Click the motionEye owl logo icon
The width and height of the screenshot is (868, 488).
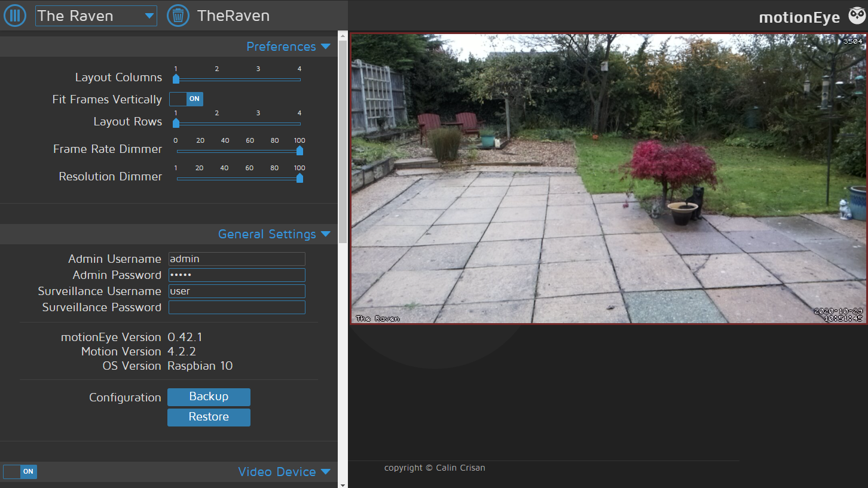pos(857,16)
